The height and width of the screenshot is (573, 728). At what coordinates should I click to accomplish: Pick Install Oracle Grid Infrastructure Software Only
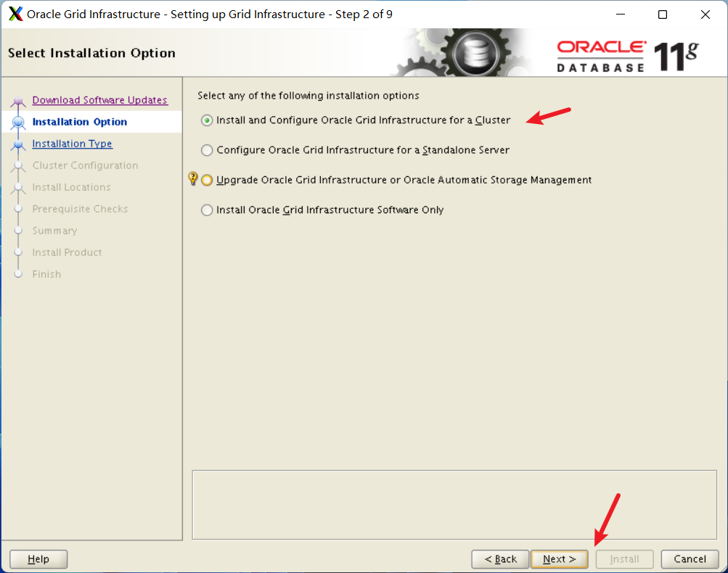207,210
